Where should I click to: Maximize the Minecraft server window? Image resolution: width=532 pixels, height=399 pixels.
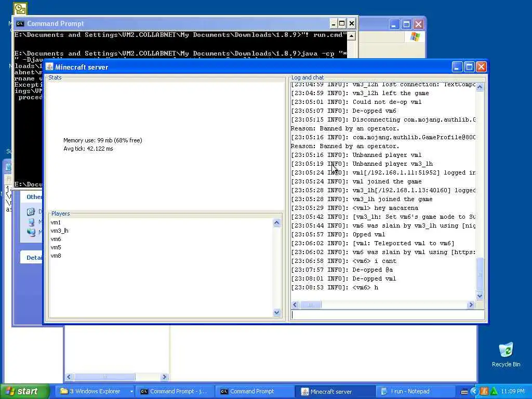469,67
